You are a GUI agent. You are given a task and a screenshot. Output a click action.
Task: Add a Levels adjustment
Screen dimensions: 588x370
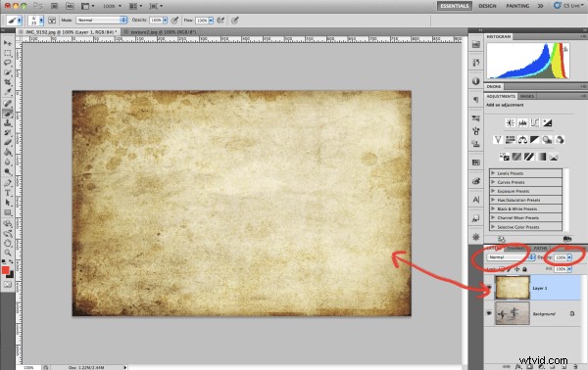522,122
